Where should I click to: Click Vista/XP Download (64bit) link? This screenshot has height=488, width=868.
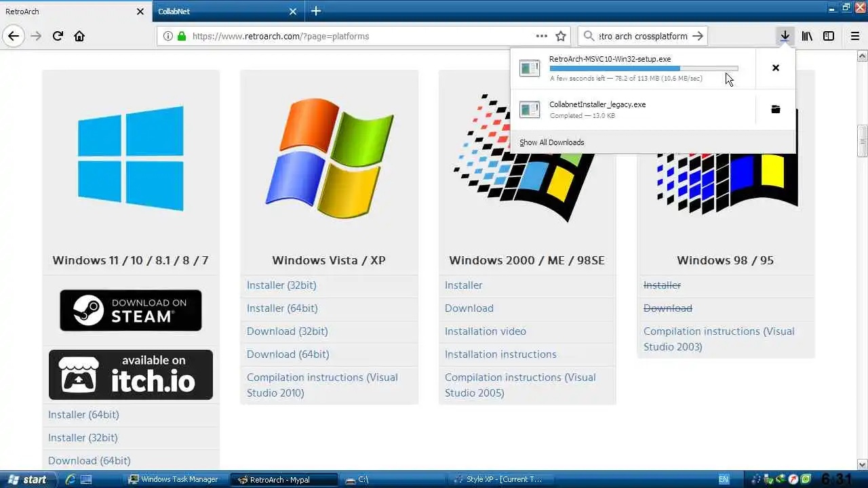(x=288, y=354)
